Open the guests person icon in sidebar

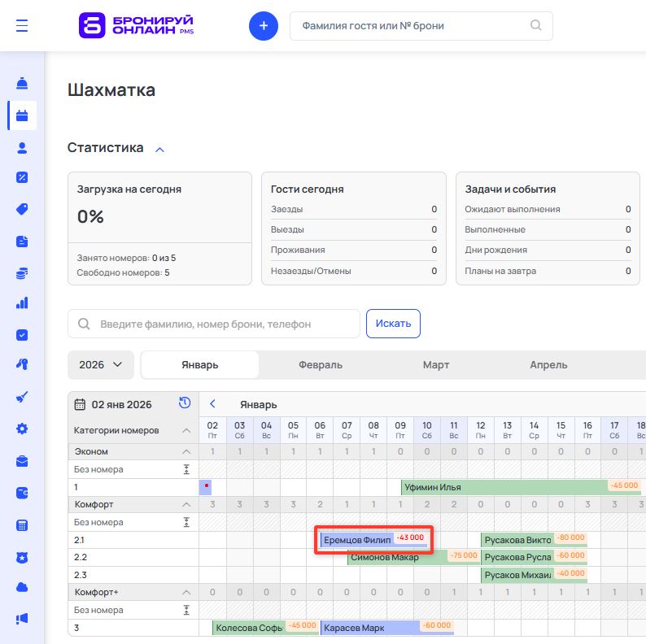[22, 147]
